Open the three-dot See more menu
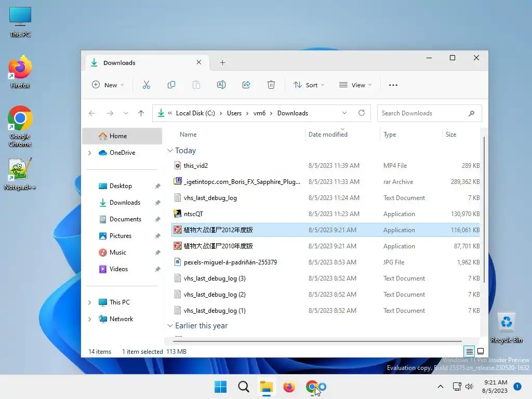 click(x=393, y=85)
